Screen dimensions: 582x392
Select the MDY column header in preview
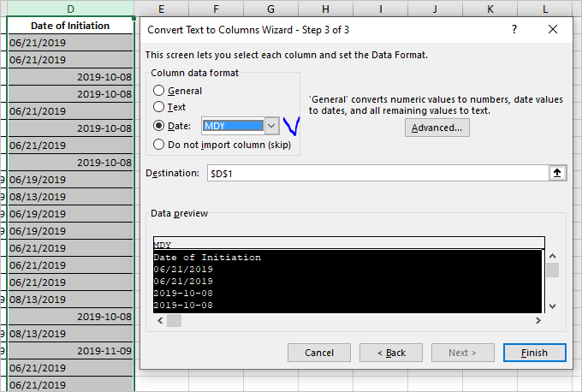(x=349, y=245)
